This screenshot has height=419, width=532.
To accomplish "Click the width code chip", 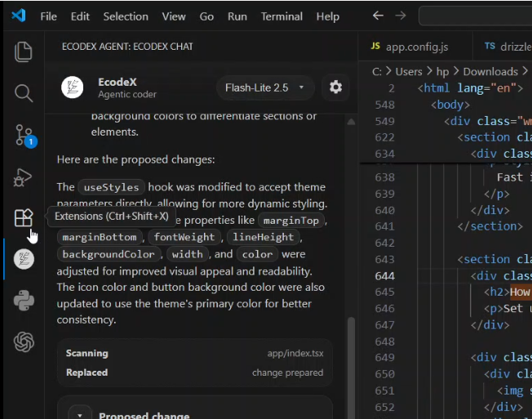I will (x=187, y=254).
